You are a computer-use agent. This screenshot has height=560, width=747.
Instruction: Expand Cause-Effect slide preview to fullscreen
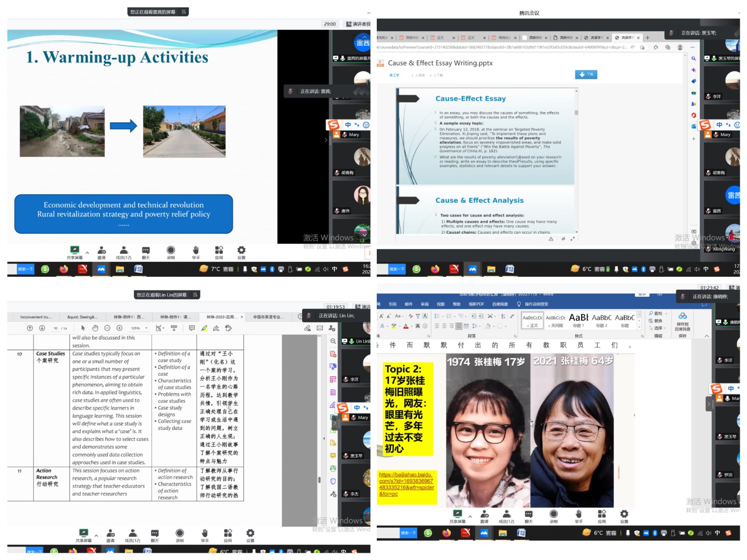coord(572,239)
